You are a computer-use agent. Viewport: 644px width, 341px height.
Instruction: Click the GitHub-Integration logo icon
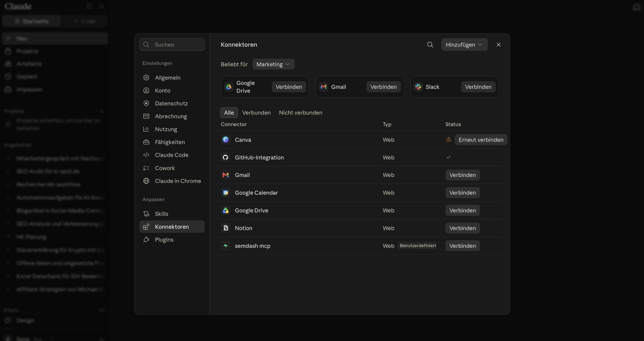[x=226, y=158]
